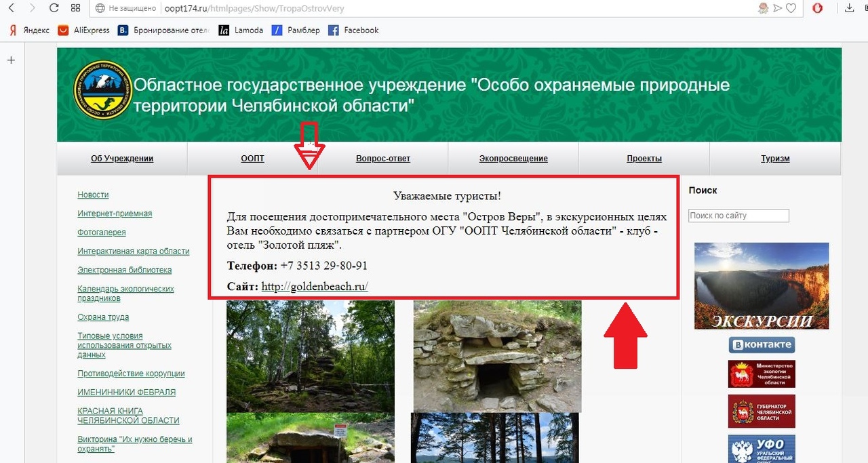Open the downloads icon in toolbar
868x463 pixels.
[849, 8]
